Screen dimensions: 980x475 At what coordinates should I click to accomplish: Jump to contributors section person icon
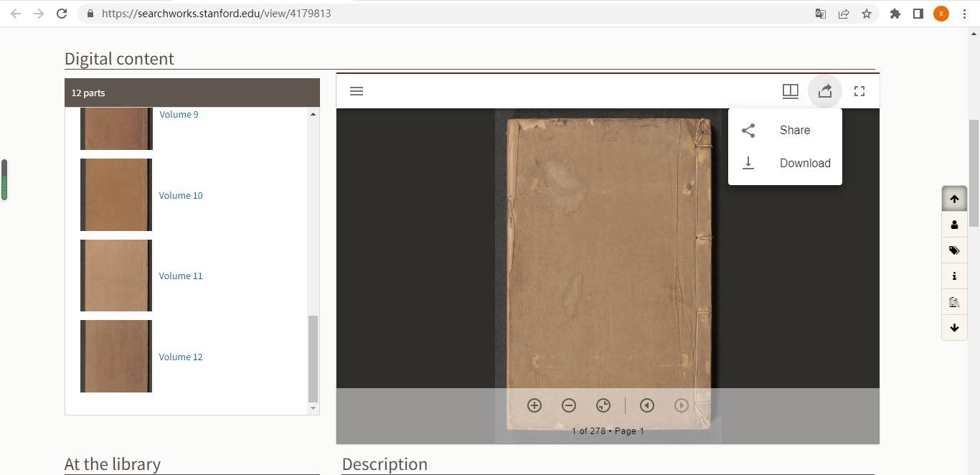coord(954,225)
